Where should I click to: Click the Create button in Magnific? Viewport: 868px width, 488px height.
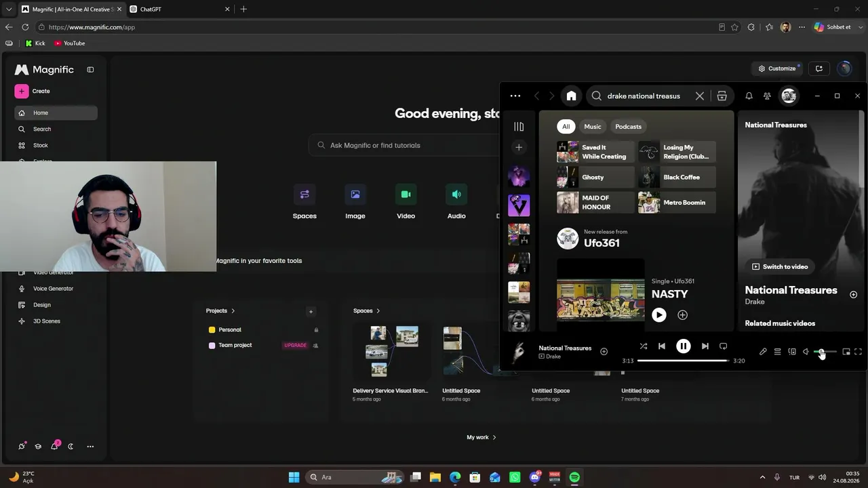33,91
